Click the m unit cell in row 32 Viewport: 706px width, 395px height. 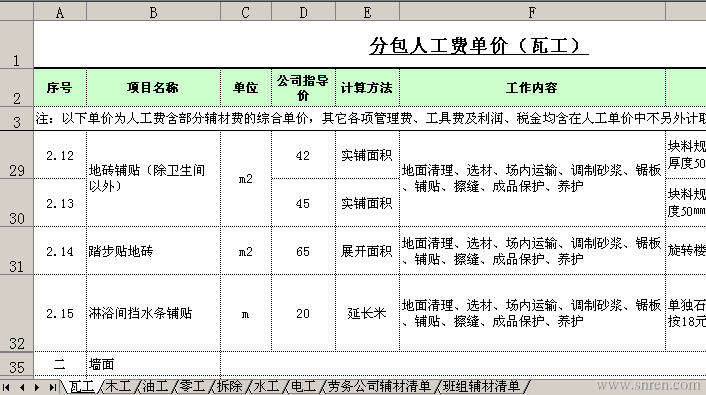(246, 313)
